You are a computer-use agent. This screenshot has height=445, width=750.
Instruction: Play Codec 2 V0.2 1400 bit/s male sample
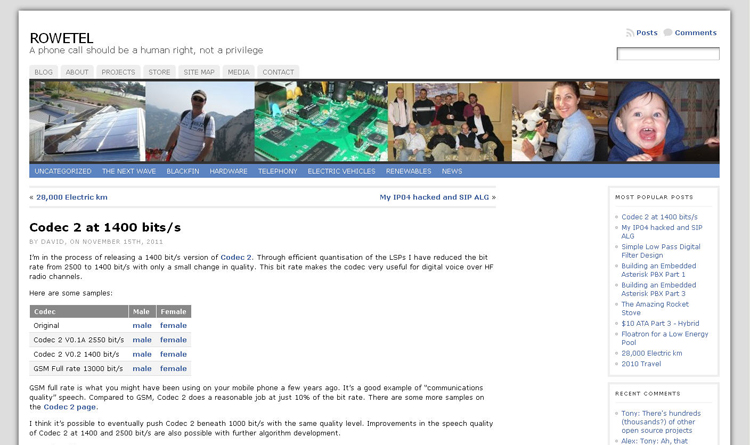[142, 354]
